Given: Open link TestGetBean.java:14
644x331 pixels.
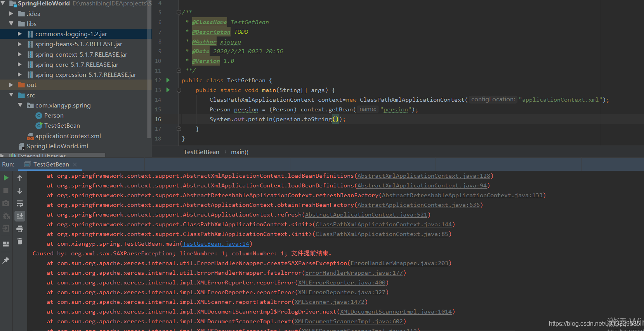Looking at the screenshot, I should pyautogui.click(x=216, y=244).
